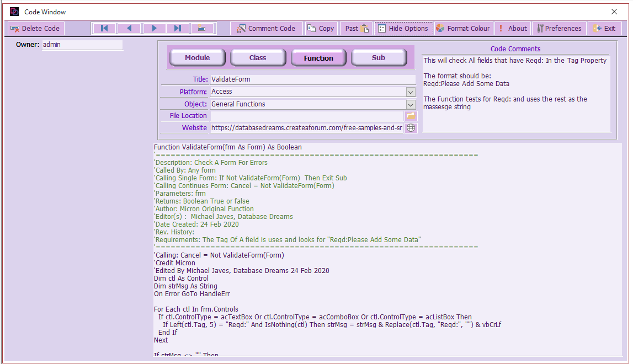The height and width of the screenshot is (364, 633).
Task: Jump to the last record
Action: coord(178,28)
